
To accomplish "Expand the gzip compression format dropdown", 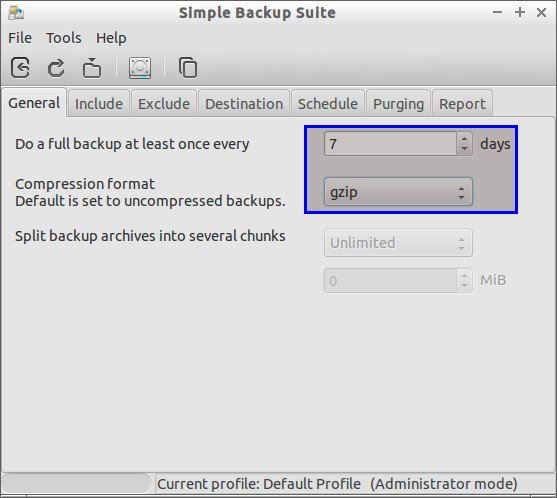I will (398, 192).
